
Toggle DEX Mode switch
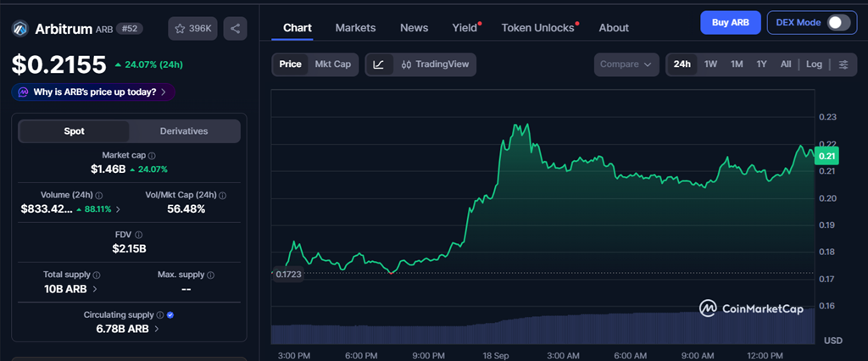838,23
